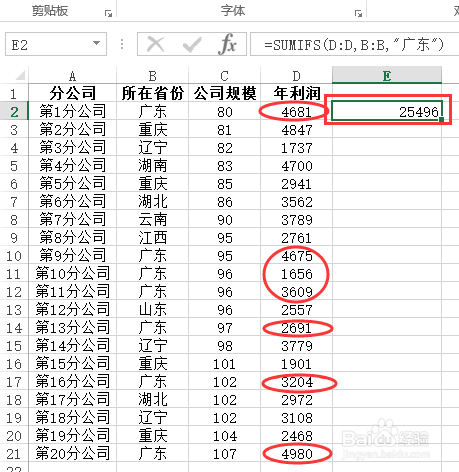
Task: Click profit cell 4700
Action: coord(296,165)
